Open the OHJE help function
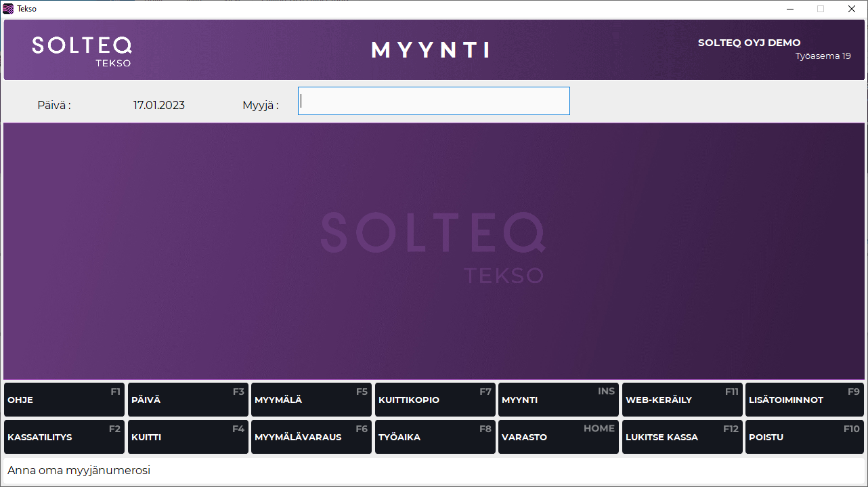 [64, 400]
